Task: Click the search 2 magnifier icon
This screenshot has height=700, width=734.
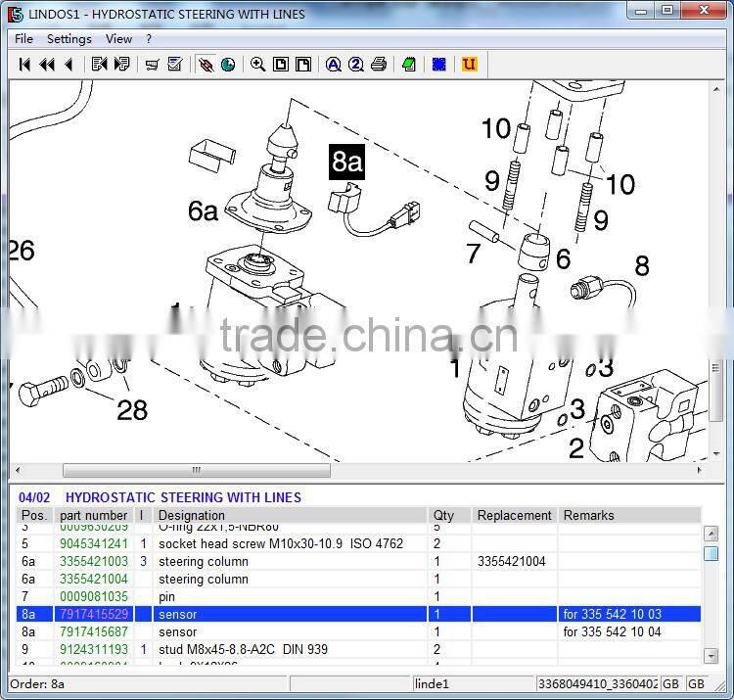Action: 356,65
